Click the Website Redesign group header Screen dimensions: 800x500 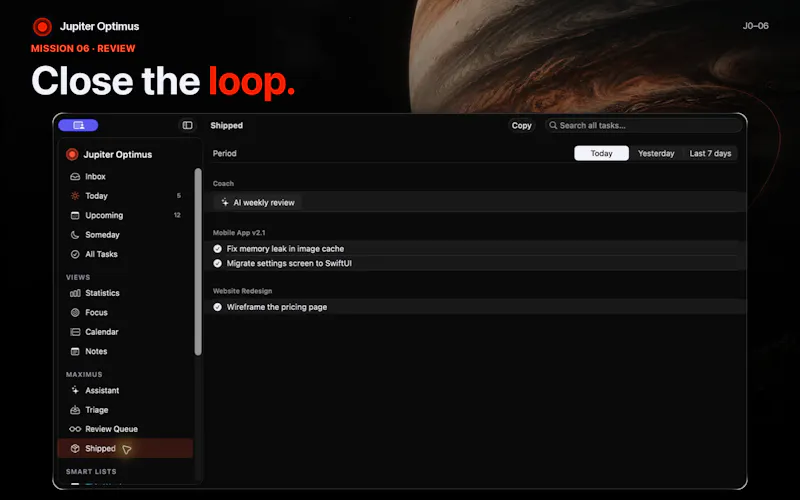[242, 291]
